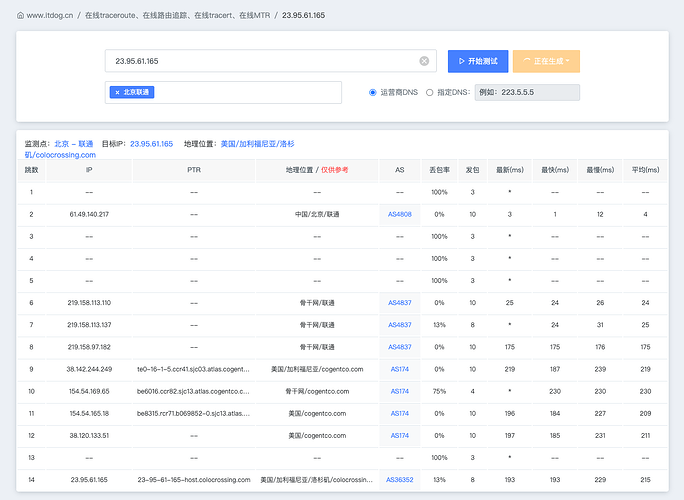Click the 23.95.61.165 breadcrumb item
684x500 pixels.
coord(303,15)
